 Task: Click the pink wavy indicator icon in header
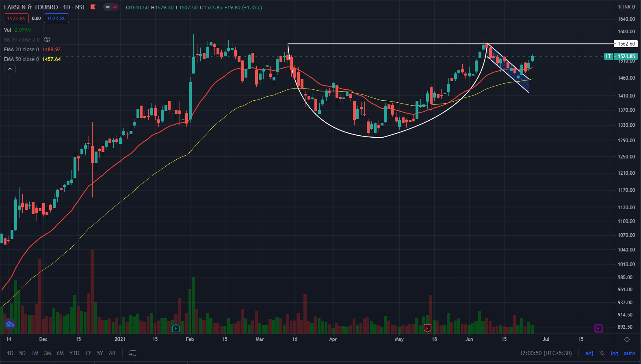pyautogui.click(x=115, y=7)
